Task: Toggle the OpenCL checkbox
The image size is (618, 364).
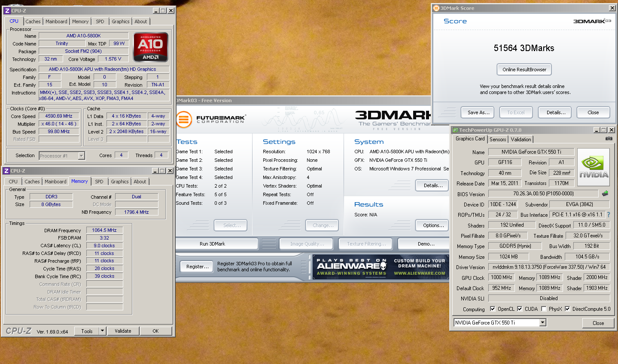Action: 493,309
